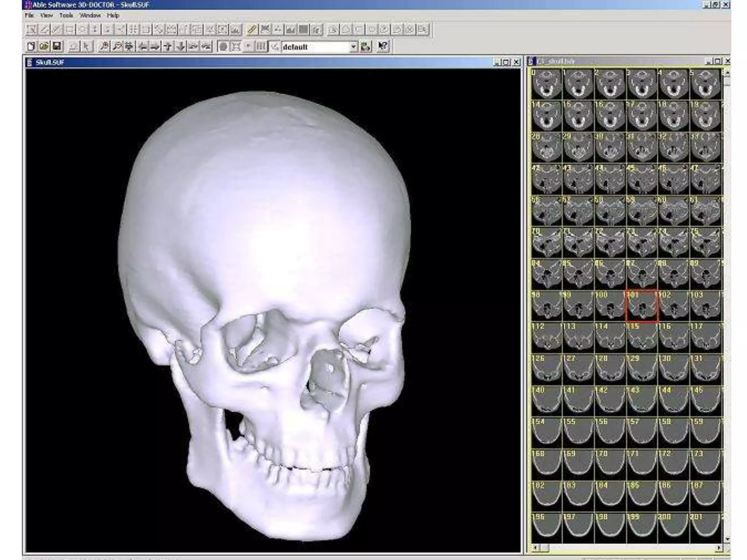
Task: Click the slice panel horizontal scroll right arrow
Action: [719, 548]
